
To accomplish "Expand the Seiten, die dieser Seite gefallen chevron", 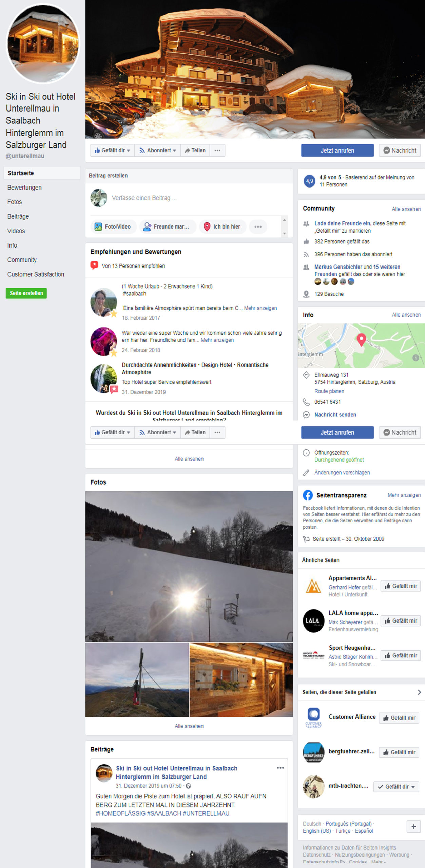I will (419, 692).
